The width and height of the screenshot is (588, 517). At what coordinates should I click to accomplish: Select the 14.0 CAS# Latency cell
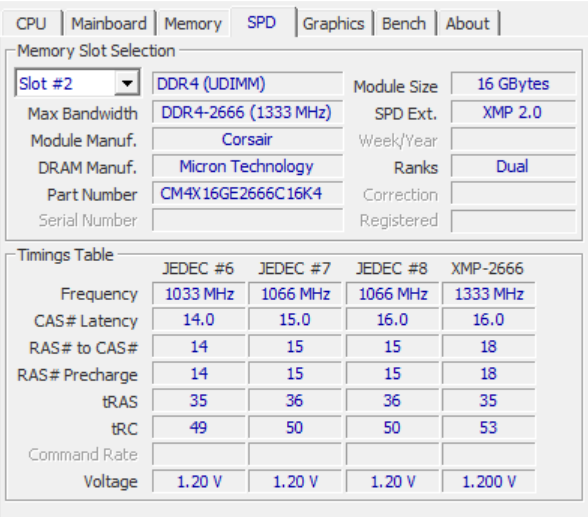click(x=199, y=320)
